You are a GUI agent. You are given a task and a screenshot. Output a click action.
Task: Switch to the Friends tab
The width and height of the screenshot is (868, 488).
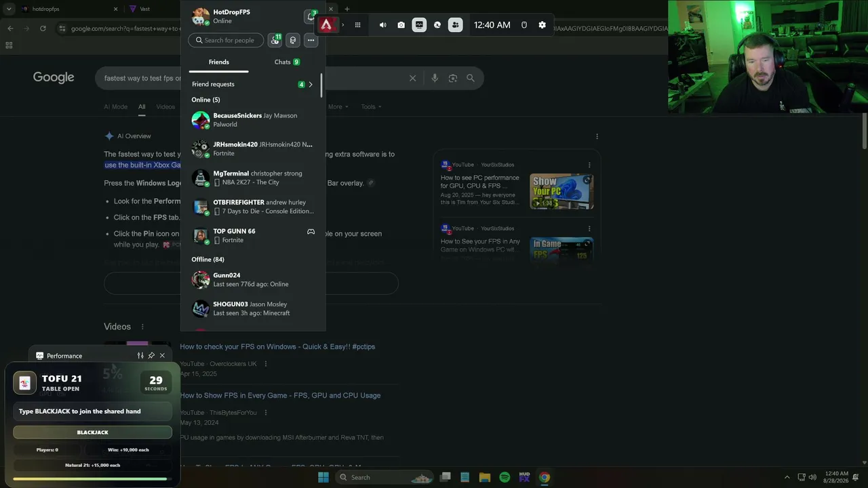pyautogui.click(x=218, y=62)
